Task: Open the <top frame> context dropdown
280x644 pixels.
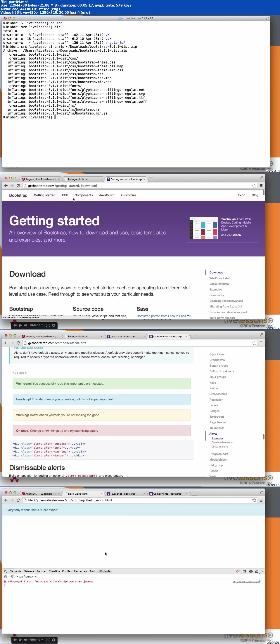Action: tap(27, 576)
